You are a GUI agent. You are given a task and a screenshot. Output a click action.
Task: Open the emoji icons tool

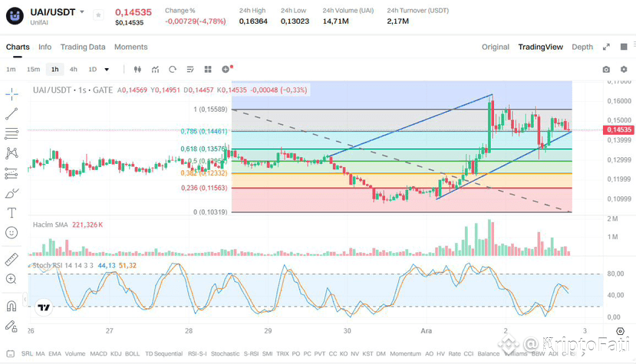[x=12, y=233]
